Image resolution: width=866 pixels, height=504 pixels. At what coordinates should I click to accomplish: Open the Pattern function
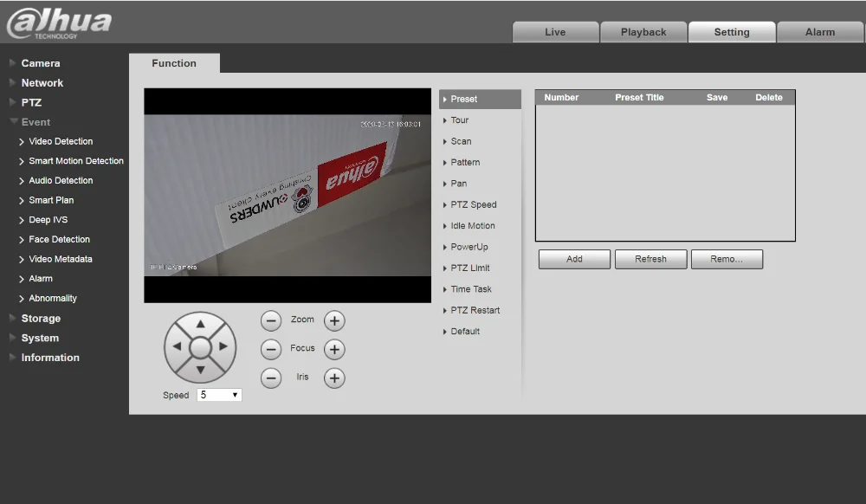click(x=465, y=162)
